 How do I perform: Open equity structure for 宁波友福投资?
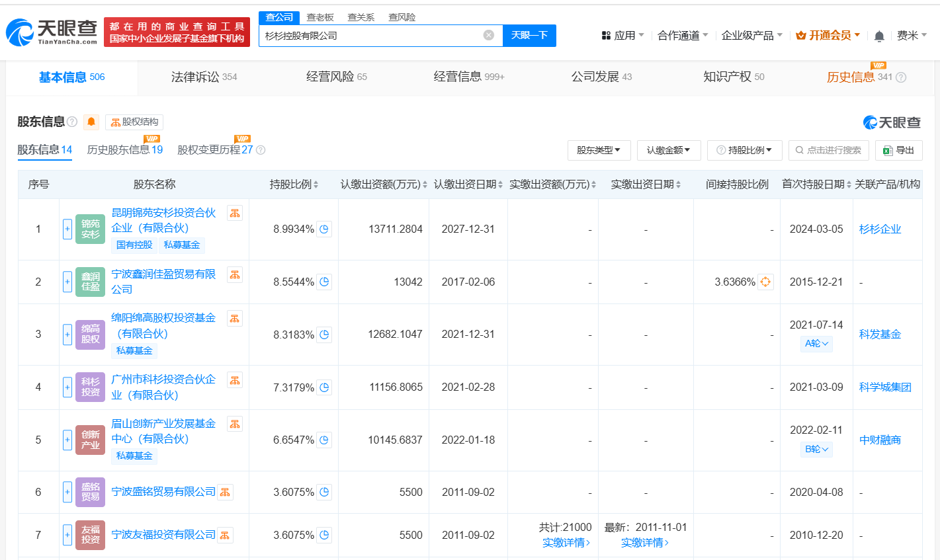(x=226, y=535)
